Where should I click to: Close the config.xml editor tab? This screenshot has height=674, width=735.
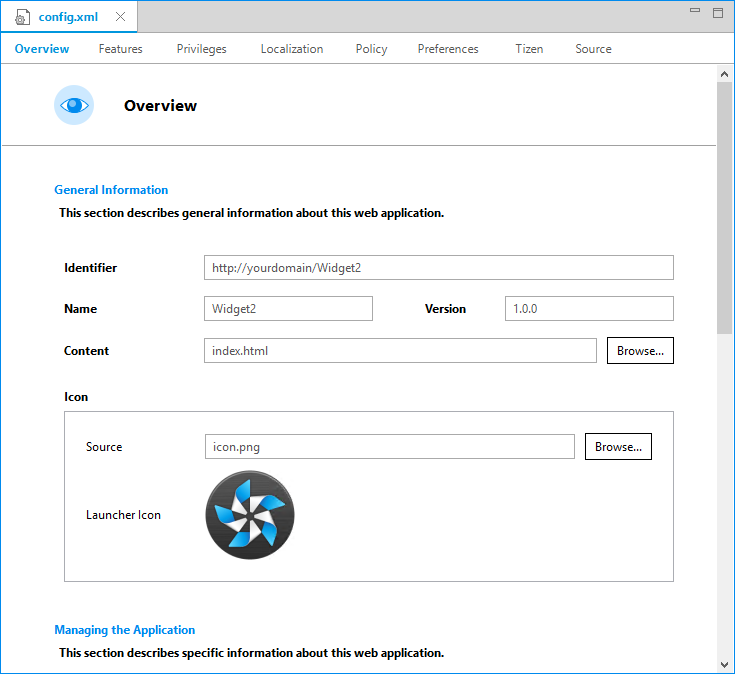click(x=120, y=17)
